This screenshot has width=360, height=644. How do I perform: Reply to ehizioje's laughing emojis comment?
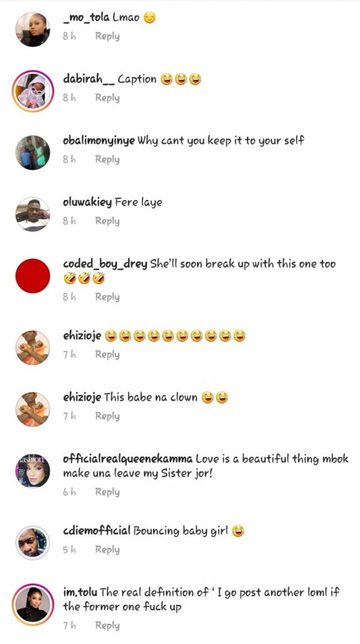click(x=107, y=355)
